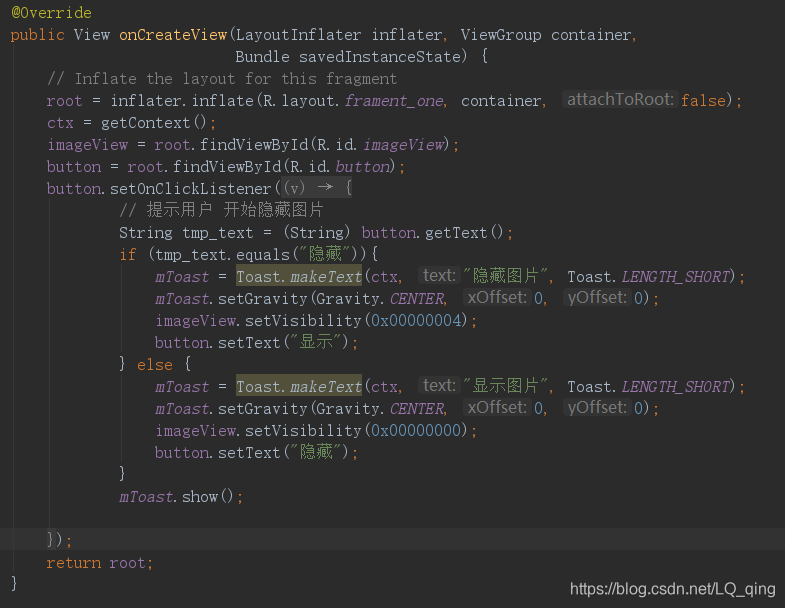Click the setText("显示") string

coord(316,343)
